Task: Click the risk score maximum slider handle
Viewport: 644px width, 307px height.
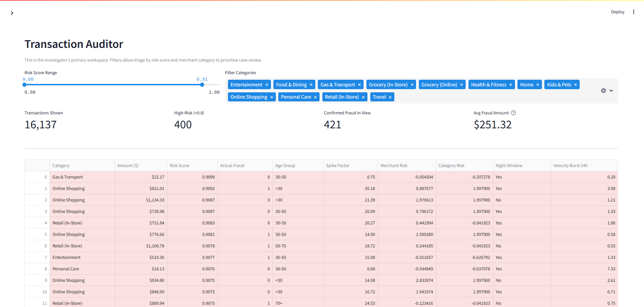Action: point(202,85)
